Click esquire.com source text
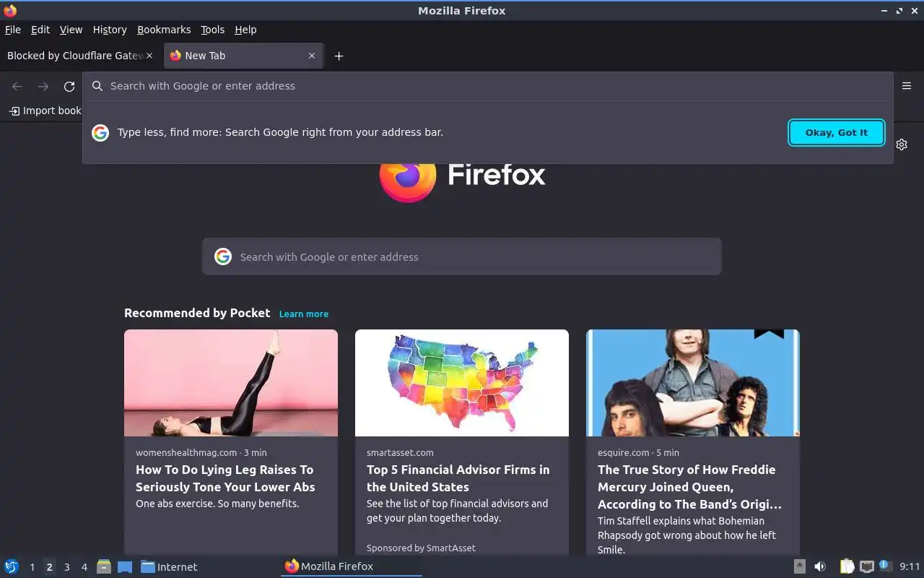This screenshot has height=578, width=924. [x=624, y=452]
